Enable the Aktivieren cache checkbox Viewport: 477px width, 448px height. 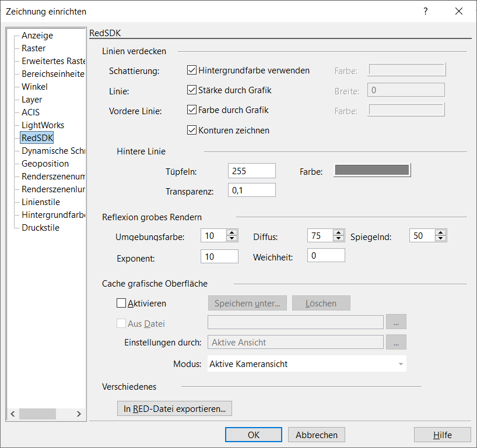click(121, 303)
